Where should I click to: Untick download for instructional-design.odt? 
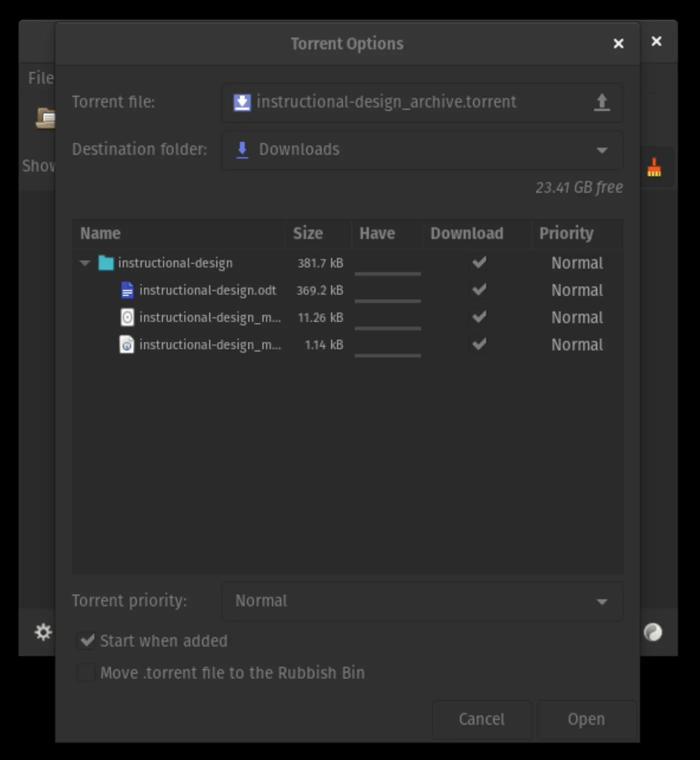click(x=479, y=290)
